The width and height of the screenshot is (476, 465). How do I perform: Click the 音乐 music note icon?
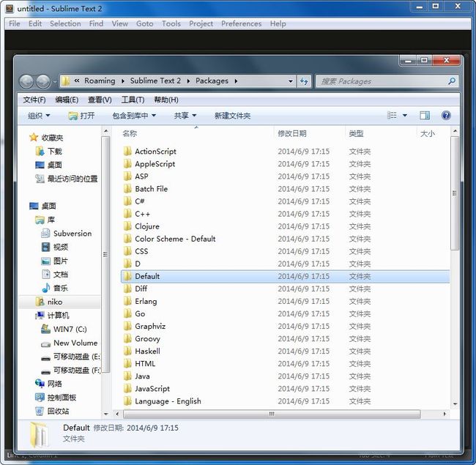tap(46, 288)
